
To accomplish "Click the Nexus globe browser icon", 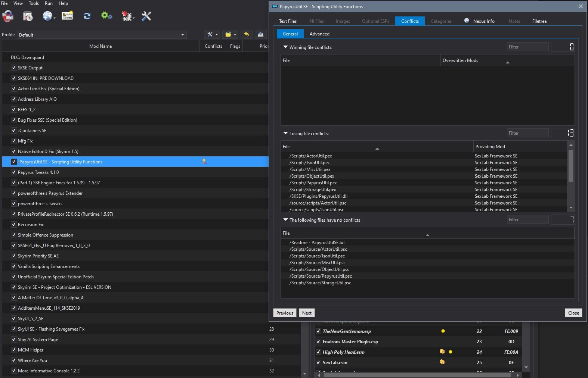I will [47, 16].
